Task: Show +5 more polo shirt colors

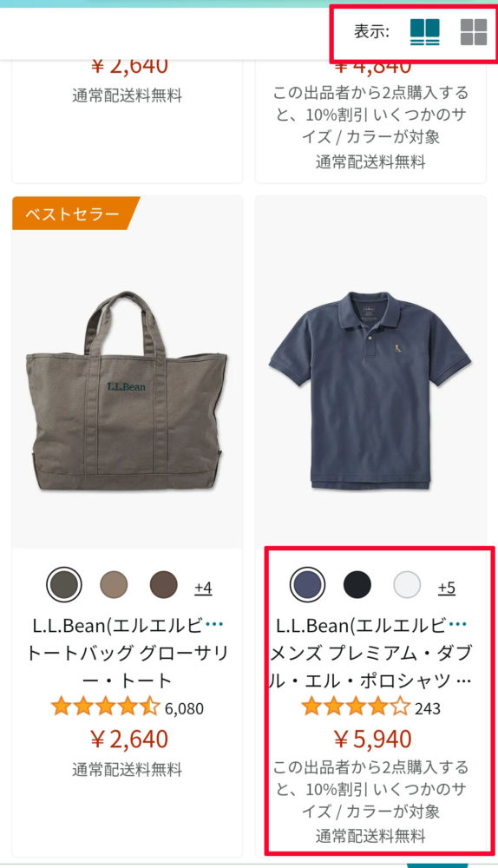Action: [x=447, y=587]
